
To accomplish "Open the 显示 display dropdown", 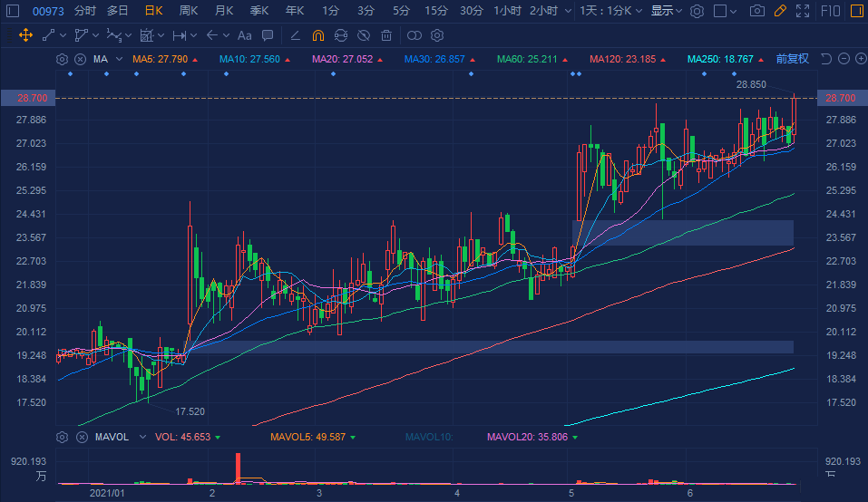I will [x=667, y=11].
